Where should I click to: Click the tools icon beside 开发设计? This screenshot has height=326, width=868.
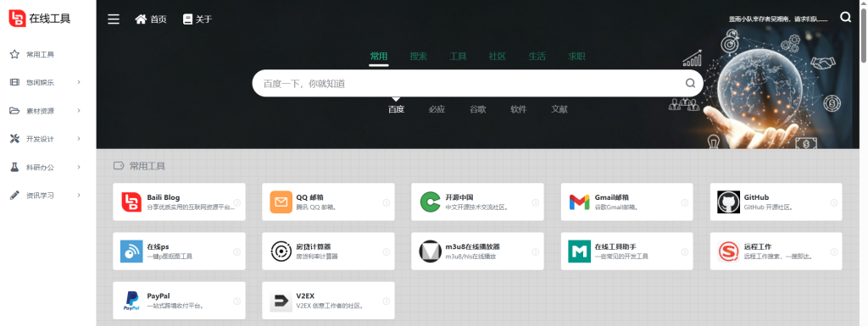pos(15,139)
